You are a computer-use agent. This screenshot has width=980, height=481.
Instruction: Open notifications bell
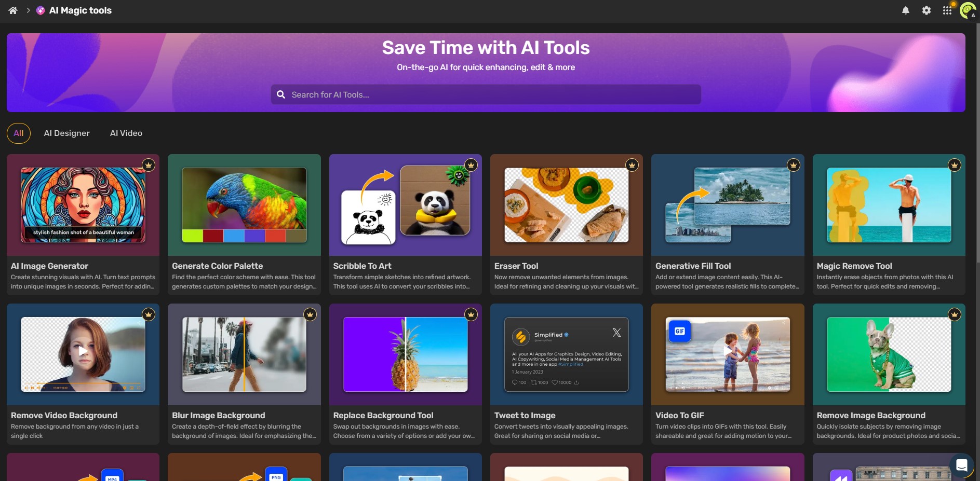[906, 10]
